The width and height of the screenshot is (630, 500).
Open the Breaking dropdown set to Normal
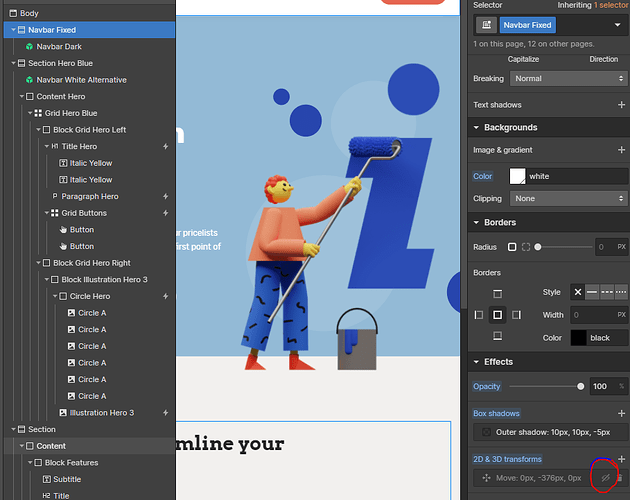(569, 79)
